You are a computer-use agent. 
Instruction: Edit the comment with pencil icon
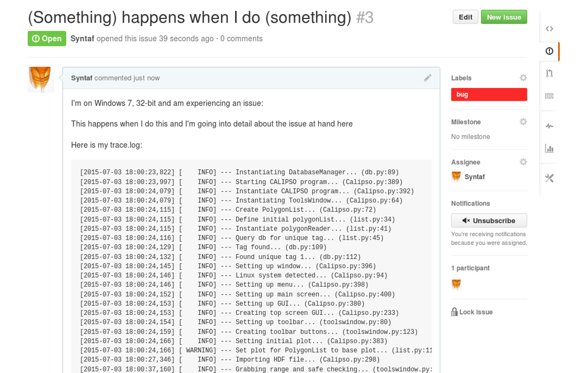[427, 78]
